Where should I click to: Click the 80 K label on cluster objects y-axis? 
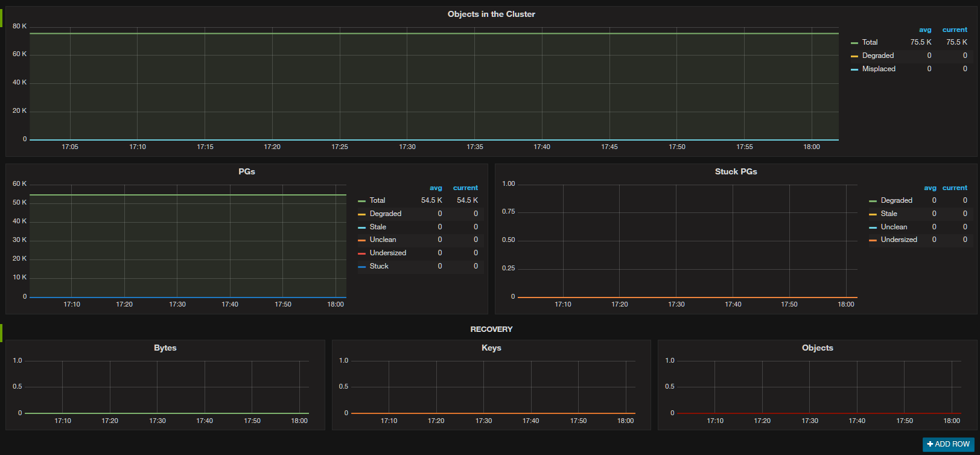click(20, 26)
